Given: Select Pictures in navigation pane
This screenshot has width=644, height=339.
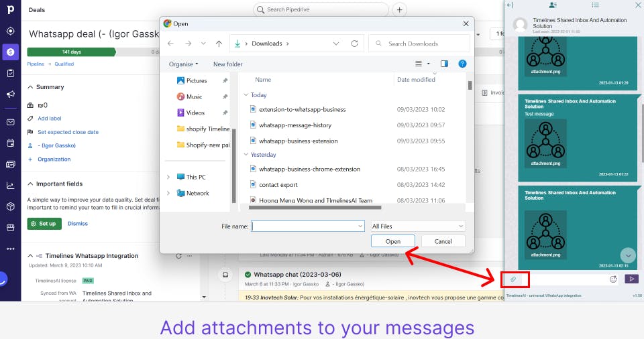Looking at the screenshot, I should point(197,81).
